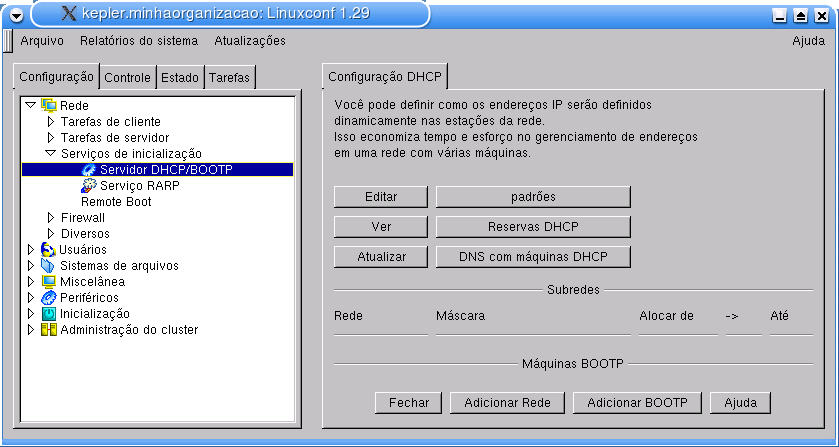Screen dimensions: 839x447
Task: Click the Inicialização icon
Action: (x=48, y=313)
